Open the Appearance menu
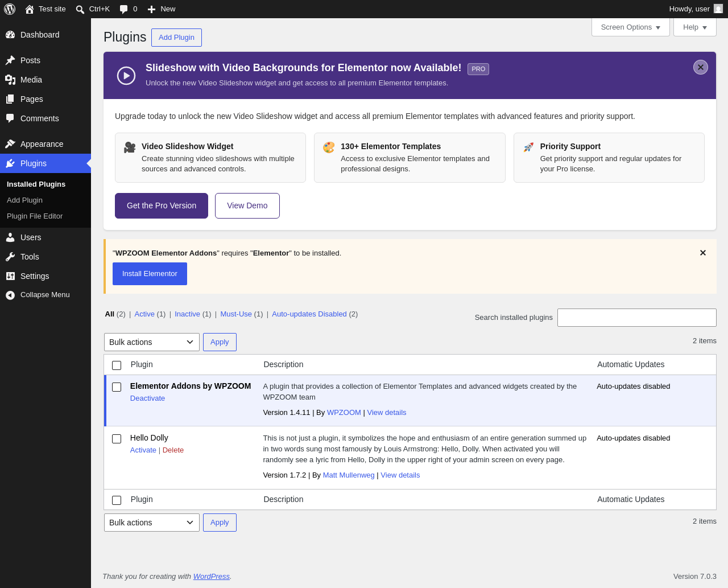This screenshot has width=728, height=588. coord(45,144)
